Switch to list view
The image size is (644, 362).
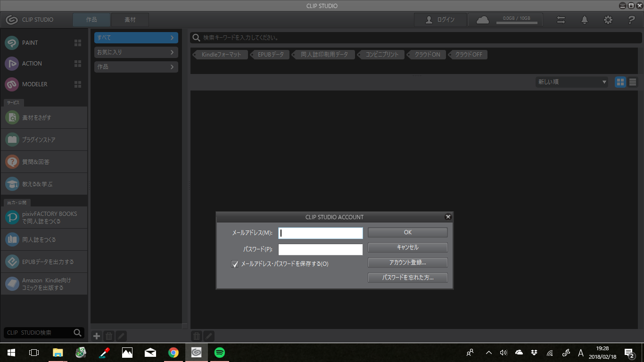click(x=633, y=82)
